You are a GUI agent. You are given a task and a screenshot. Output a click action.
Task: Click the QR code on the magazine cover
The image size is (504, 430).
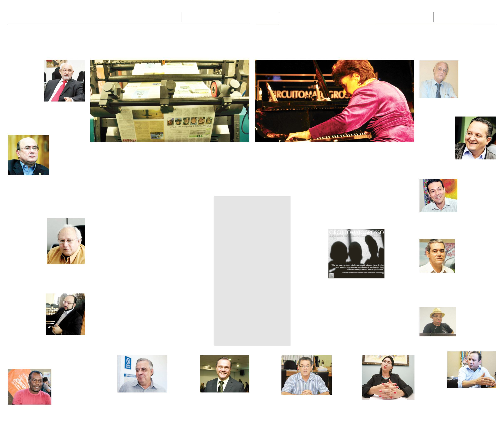click(x=332, y=275)
